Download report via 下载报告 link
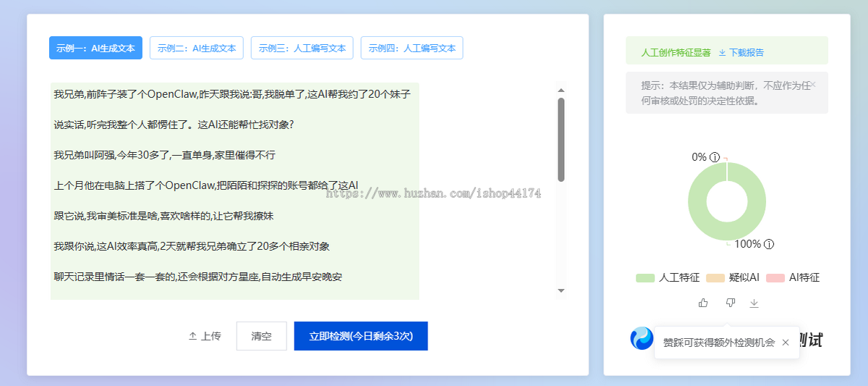This screenshot has height=386, width=868. coord(746,53)
